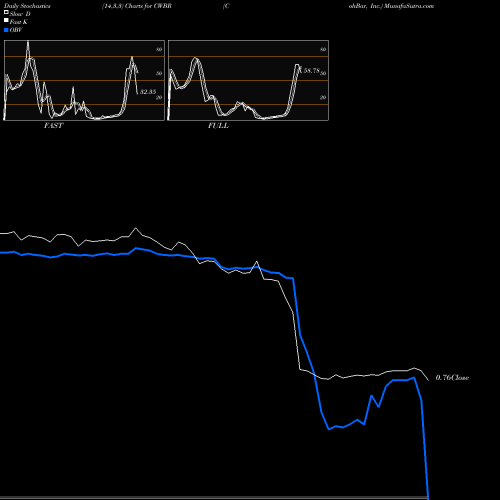The width and height of the screenshot is (500, 500).
Task: Click the 'OBV' legend label
Action: tap(16, 30)
